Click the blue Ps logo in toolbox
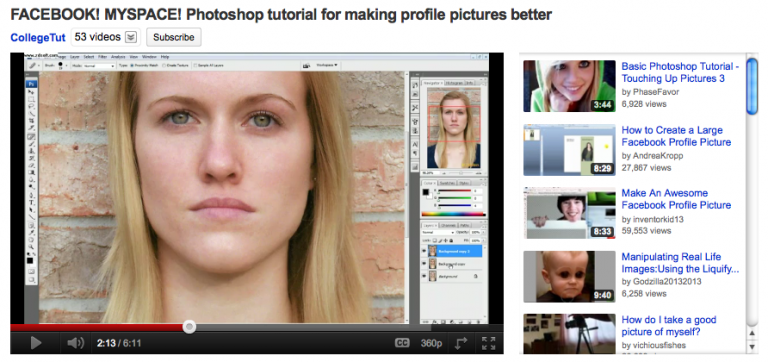The height and width of the screenshot is (362, 768). [31, 84]
